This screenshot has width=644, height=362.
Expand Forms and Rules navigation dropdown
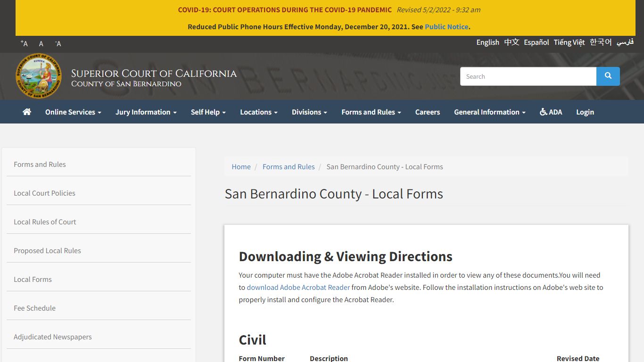coord(371,112)
